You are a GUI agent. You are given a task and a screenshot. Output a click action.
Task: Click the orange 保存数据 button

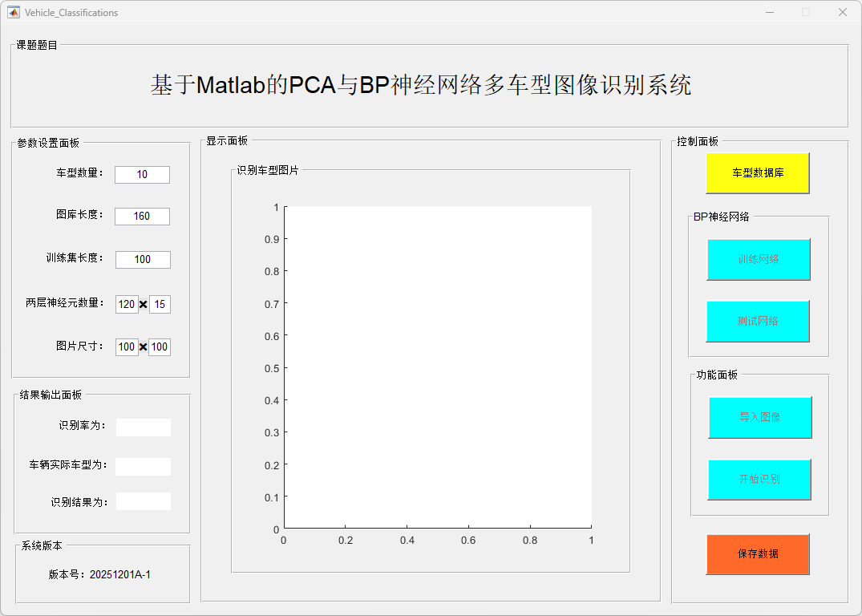tap(757, 554)
